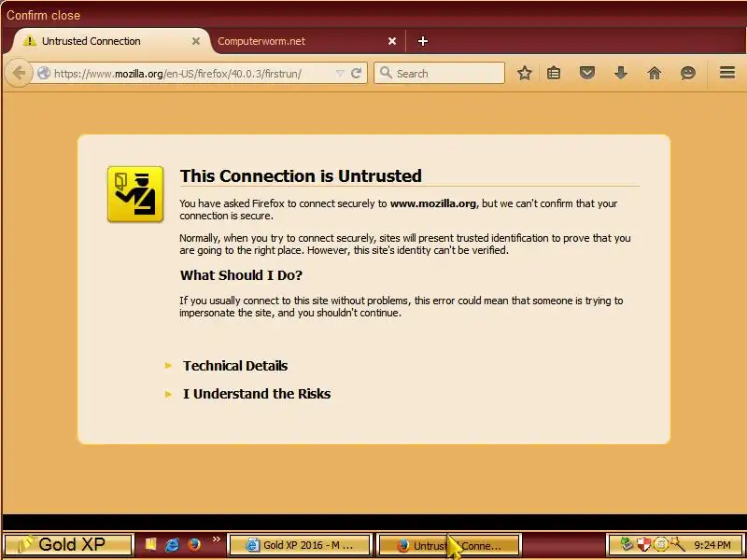Click the Confirm close window title
The height and width of the screenshot is (560, 747).
(x=43, y=15)
